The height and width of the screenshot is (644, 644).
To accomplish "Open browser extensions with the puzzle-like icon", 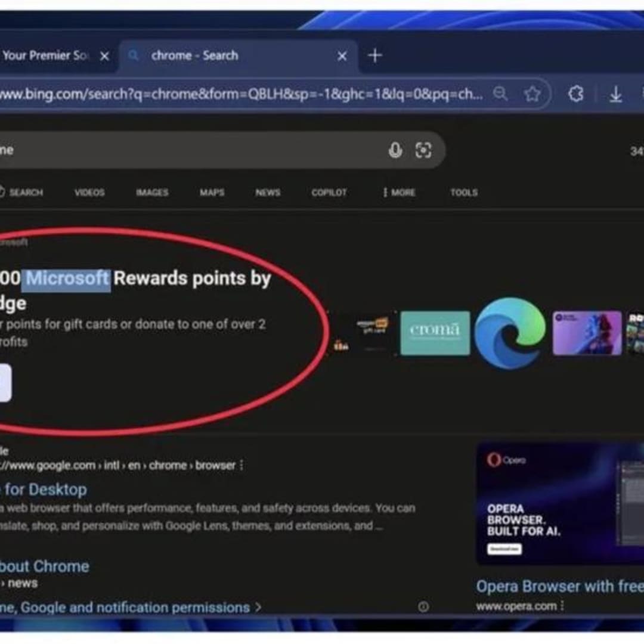I will [575, 94].
